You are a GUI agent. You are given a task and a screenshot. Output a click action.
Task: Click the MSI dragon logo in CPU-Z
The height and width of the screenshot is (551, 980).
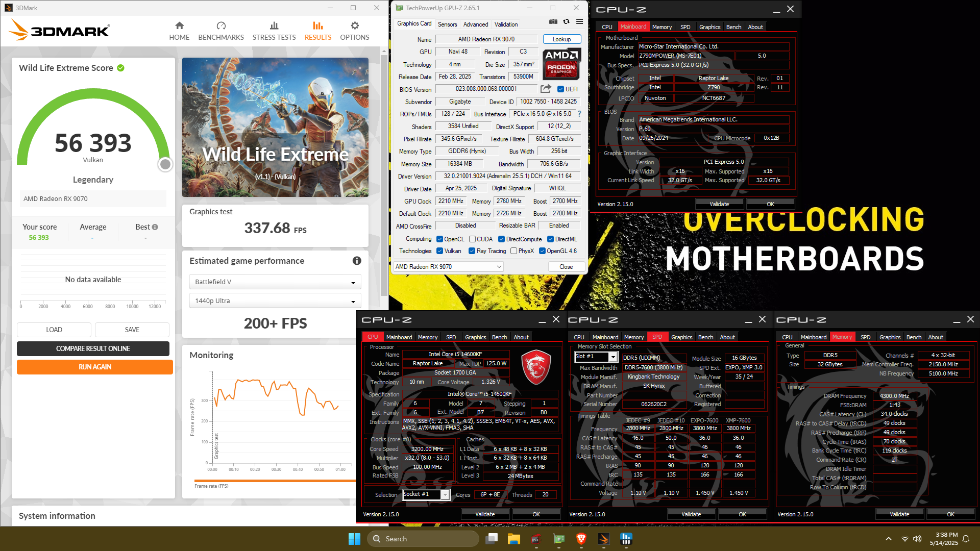click(536, 367)
